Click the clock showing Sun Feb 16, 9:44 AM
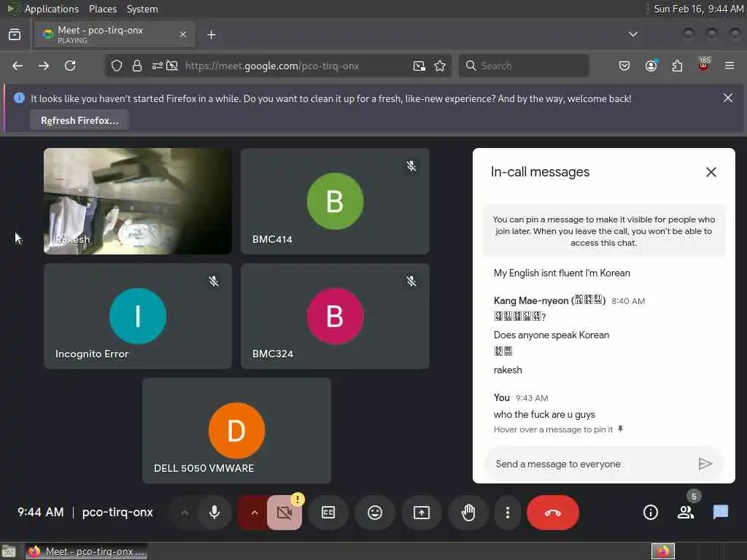The image size is (747, 560). click(x=698, y=9)
